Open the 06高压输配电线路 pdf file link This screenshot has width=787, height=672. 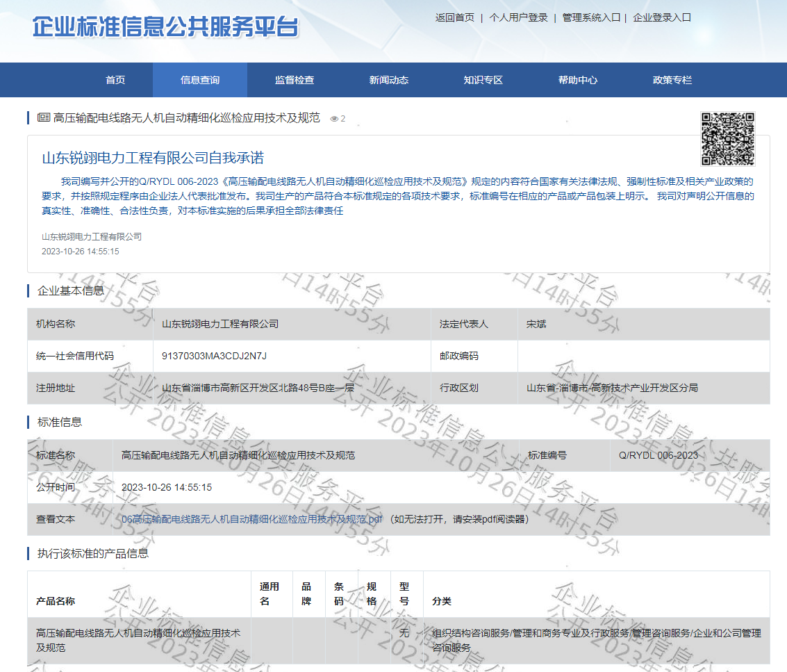coord(252,519)
